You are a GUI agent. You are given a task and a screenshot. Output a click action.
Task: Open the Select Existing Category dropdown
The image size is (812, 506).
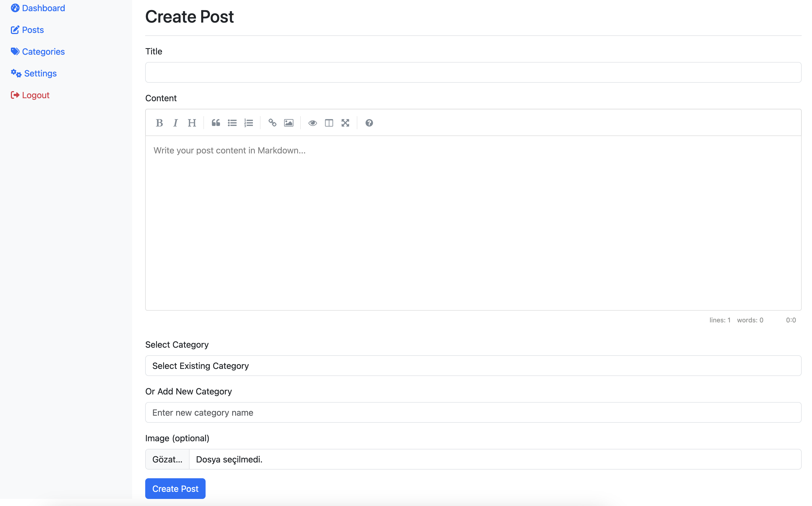pyautogui.click(x=473, y=365)
